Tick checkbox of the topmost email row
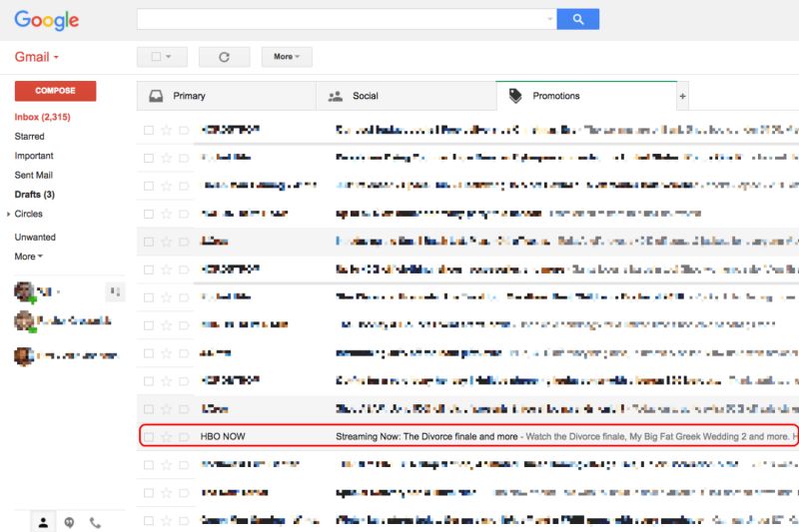This screenshot has height=532, width=799. click(149, 131)
